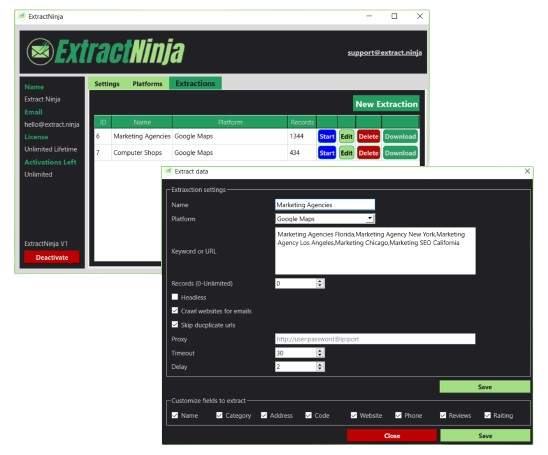Increase the Timeout stepper value
This screenshot has height=455, width=548.
point(320,351)
